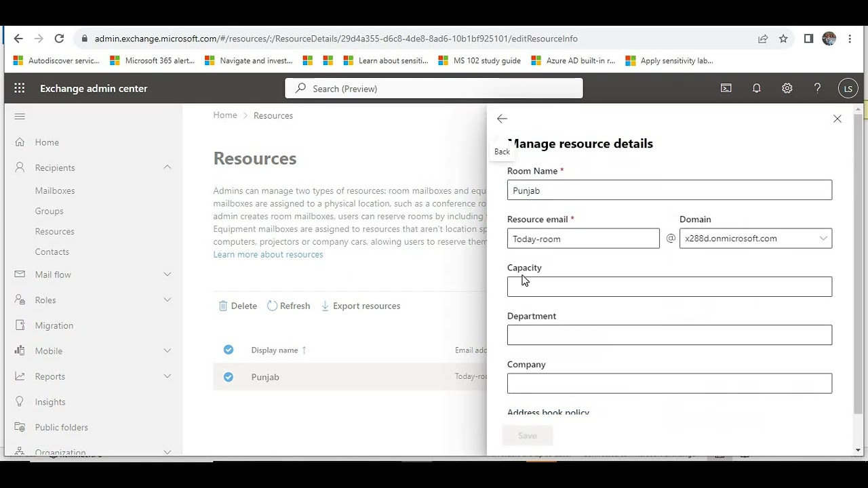The width and height of the screenshot is (868, 488).
Task: Collapse the Recipients section
Action: [167, 167]
